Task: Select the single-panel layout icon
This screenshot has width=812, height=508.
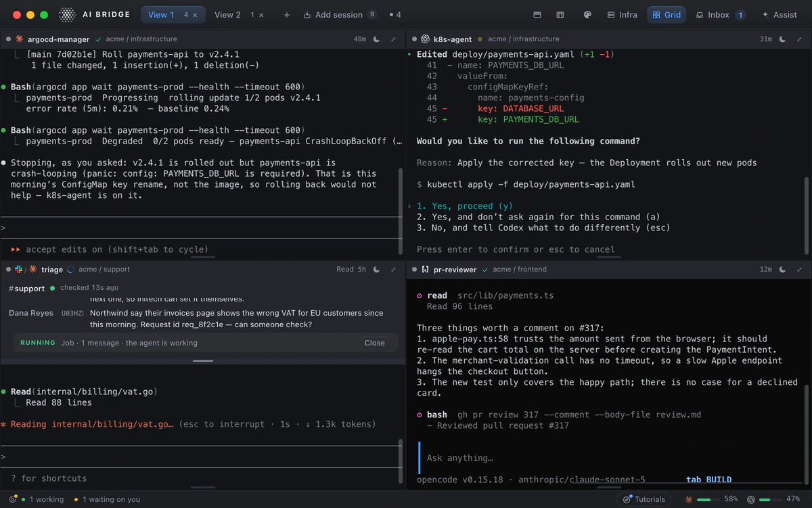Action: coord(537,15)
